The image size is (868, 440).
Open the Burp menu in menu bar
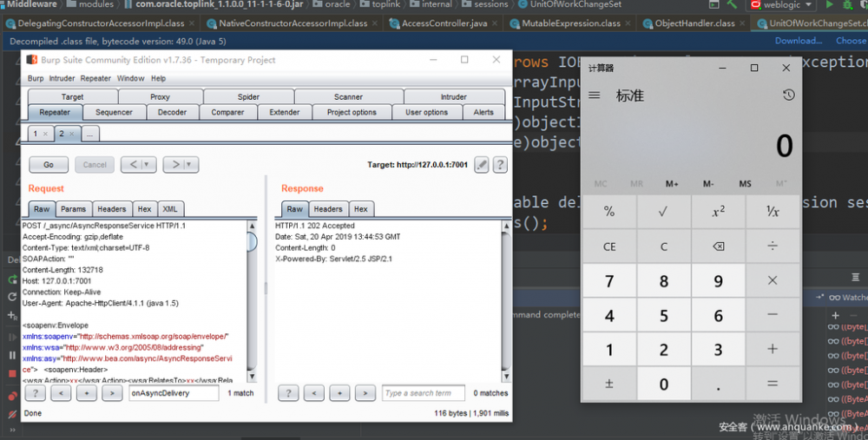[x=36, y=79]
